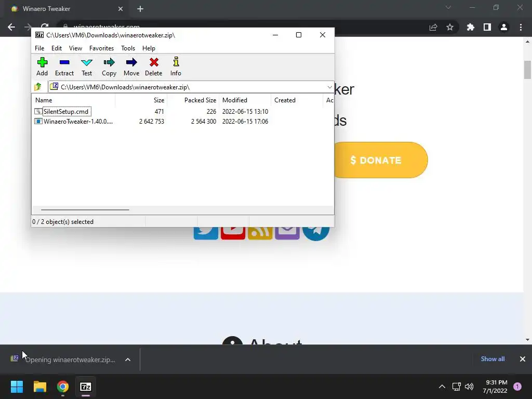Expand the winaerotweaker.zip download options
This screenshot has height=399, width=532.
pyautogui.click(x=128, y=360)
